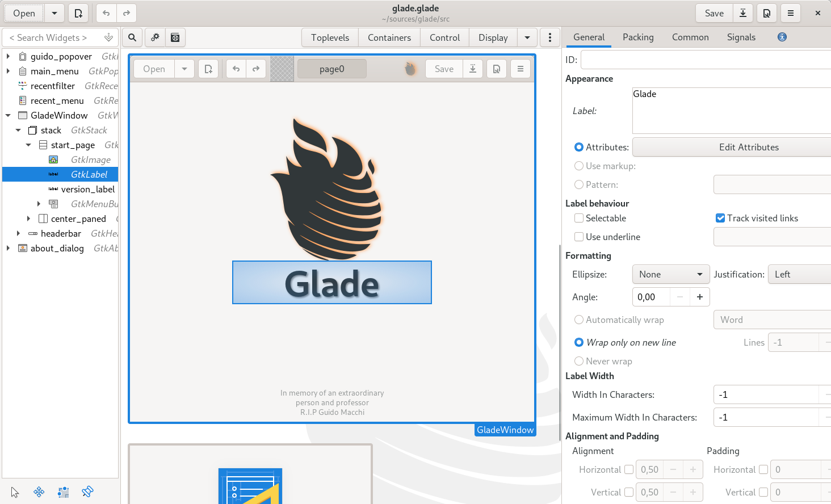Expand the headerbar tree node

18,233
